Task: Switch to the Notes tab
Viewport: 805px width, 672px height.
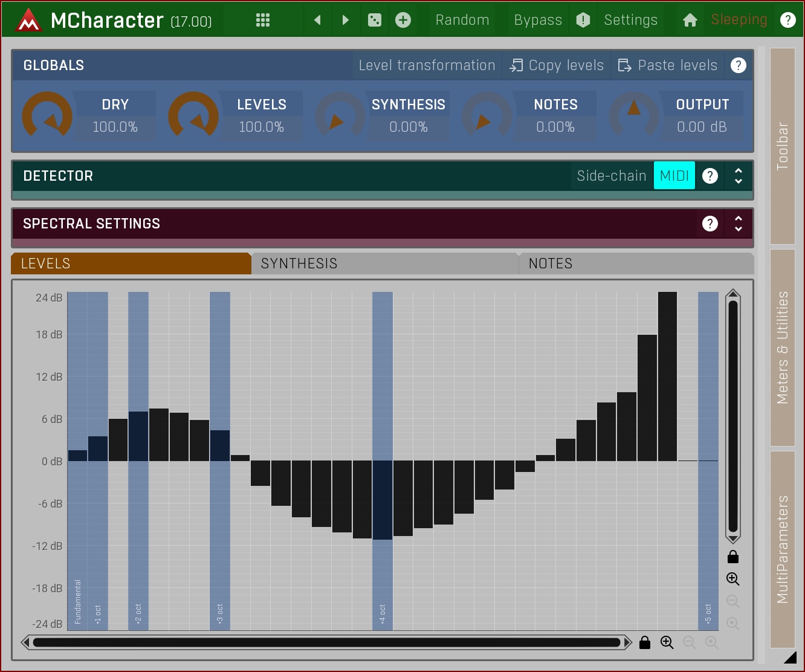Action: tap(635, 263)
